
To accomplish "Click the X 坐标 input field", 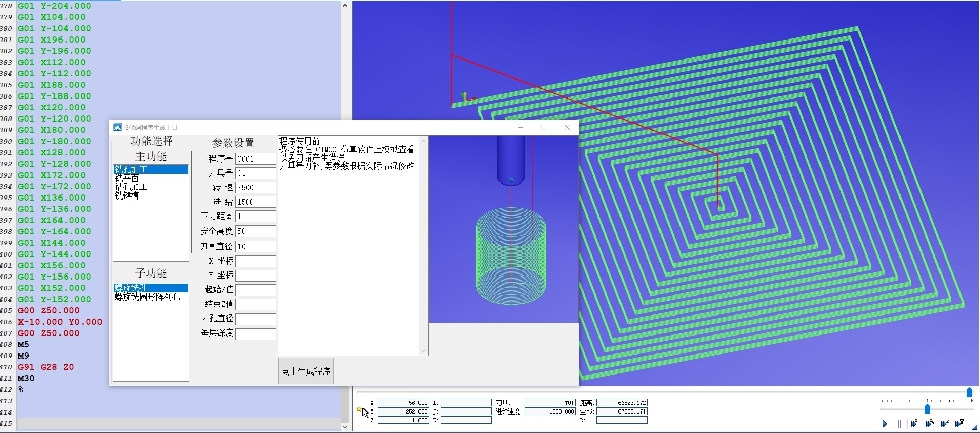I will point(256,261).
